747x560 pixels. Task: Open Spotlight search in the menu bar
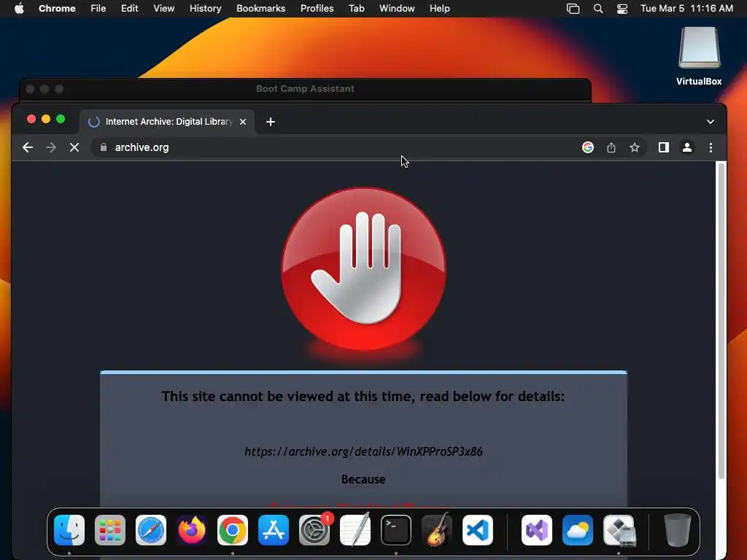pos(598,9)
